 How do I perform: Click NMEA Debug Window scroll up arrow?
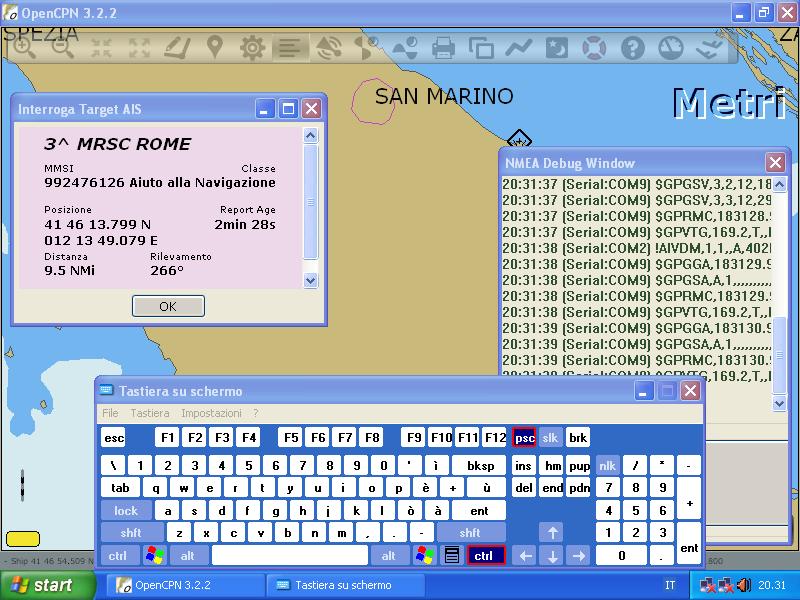779,184
